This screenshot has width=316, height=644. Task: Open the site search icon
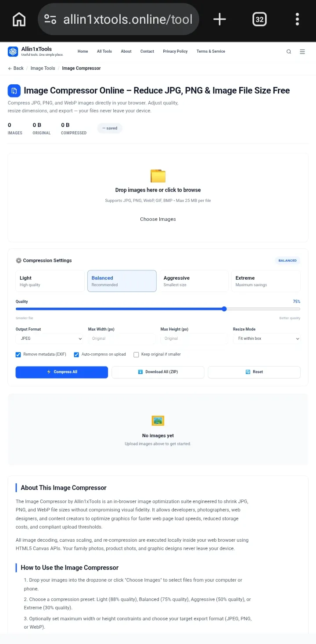pyautogui.click(x=289, y=51)
